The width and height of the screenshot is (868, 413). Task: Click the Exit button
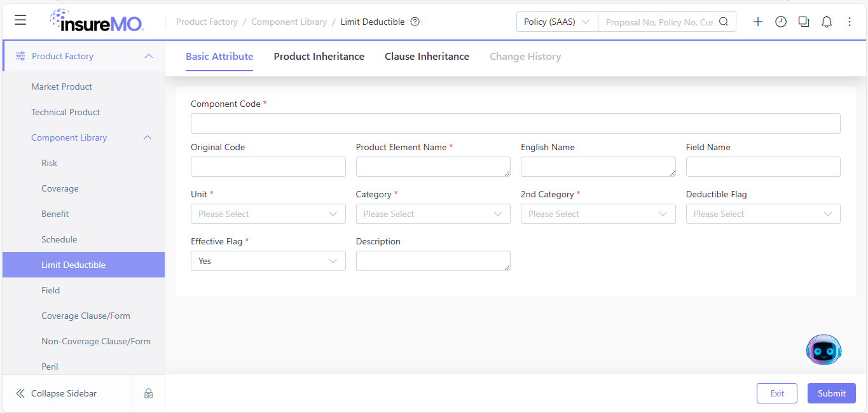pos(777,393)
